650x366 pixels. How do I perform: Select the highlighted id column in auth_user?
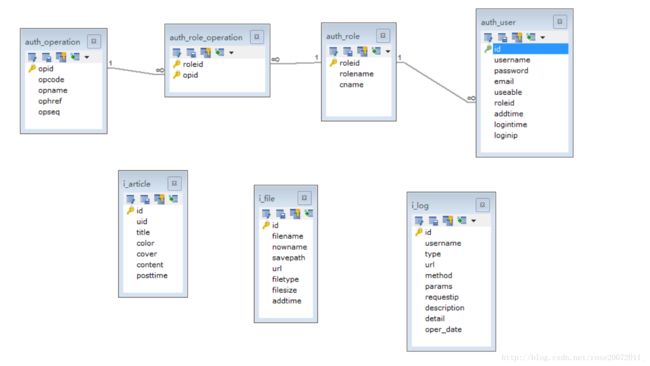(530, 49)
